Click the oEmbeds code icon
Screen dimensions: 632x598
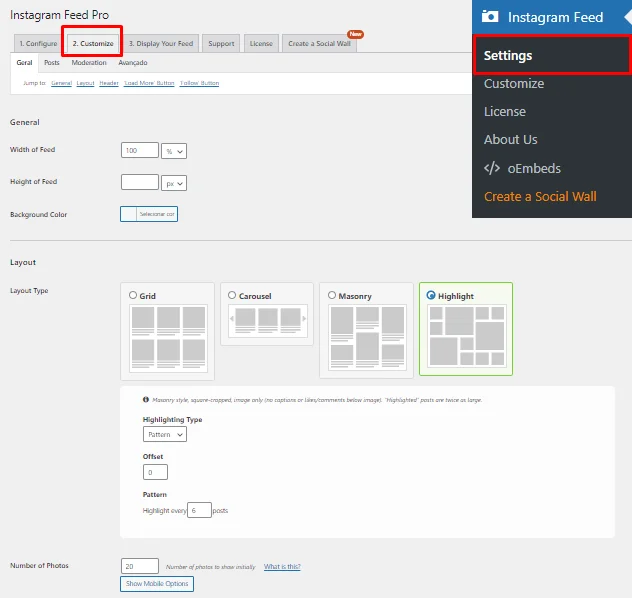[x=492, y=168]
